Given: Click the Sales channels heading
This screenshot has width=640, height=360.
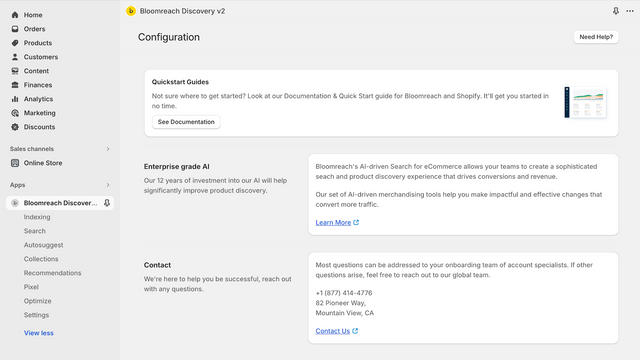Looking at the screenshot, I should click(x=32, y=149).
